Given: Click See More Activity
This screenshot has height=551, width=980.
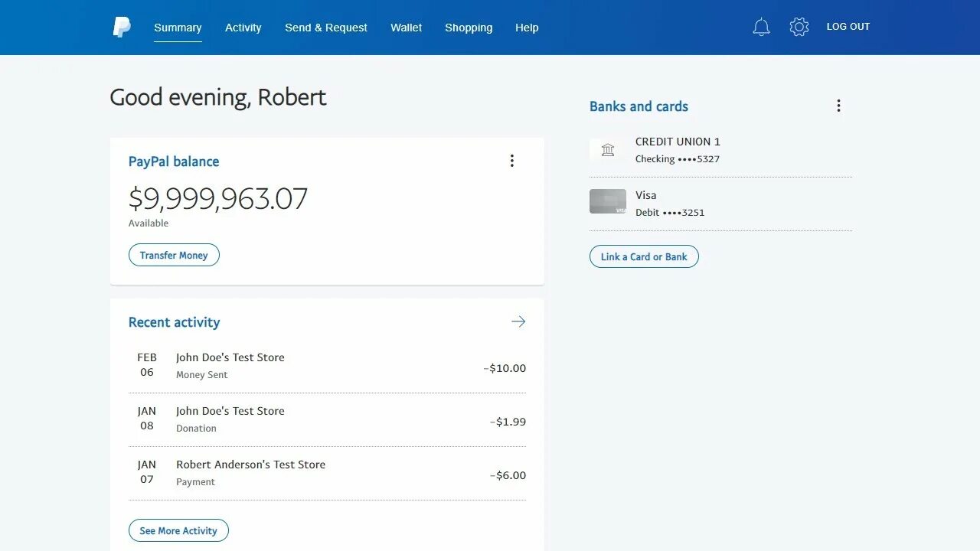Looking at the screenshot, I should click(178, 530).
